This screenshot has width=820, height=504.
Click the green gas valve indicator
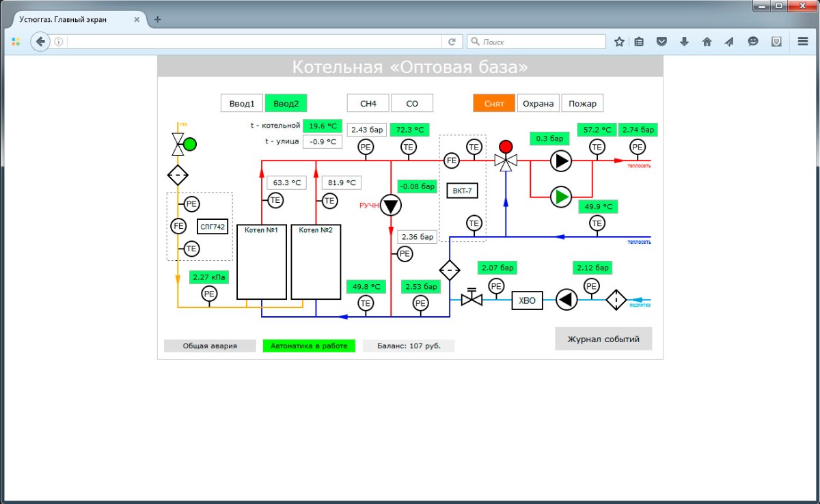click(190, 144)
